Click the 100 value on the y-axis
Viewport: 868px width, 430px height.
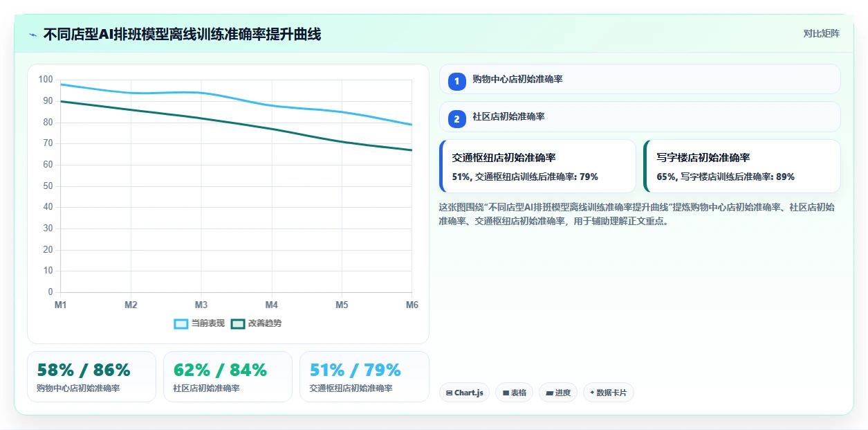(46, 80)
